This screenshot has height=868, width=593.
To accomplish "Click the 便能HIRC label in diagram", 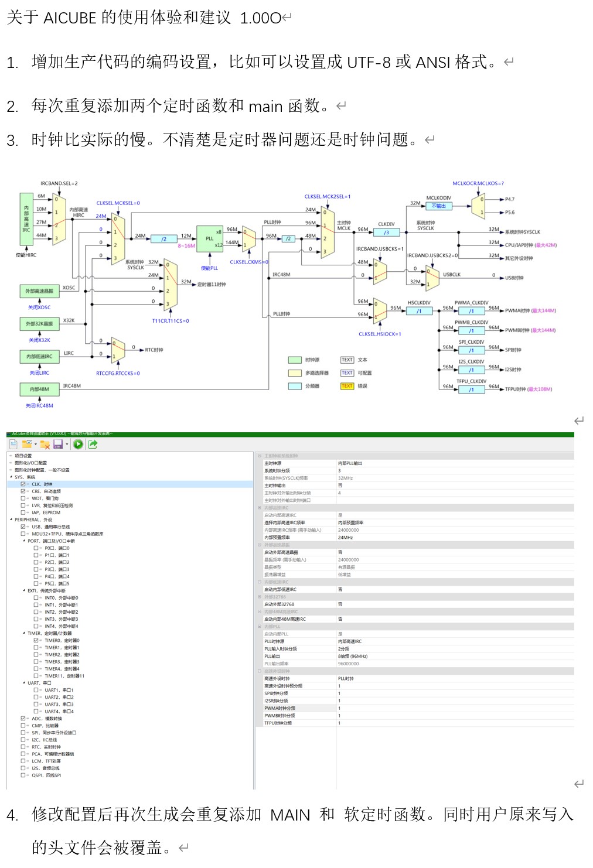I will (x=26, y=255).
